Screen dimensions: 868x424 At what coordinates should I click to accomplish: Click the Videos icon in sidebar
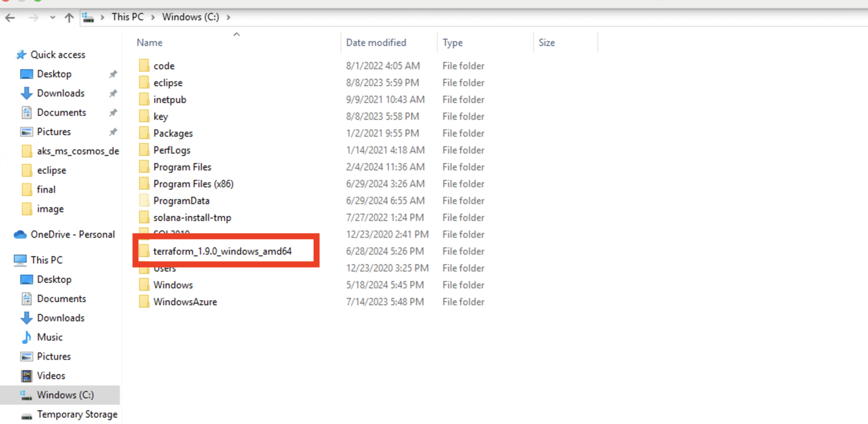tap(27, 376)
